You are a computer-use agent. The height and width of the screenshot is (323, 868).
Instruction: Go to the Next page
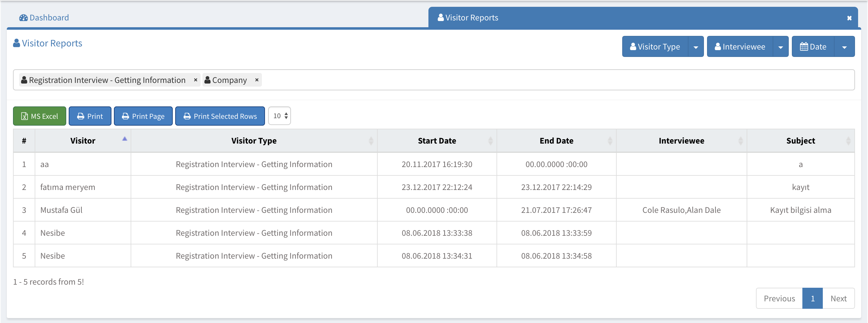[x=838, y=299]
